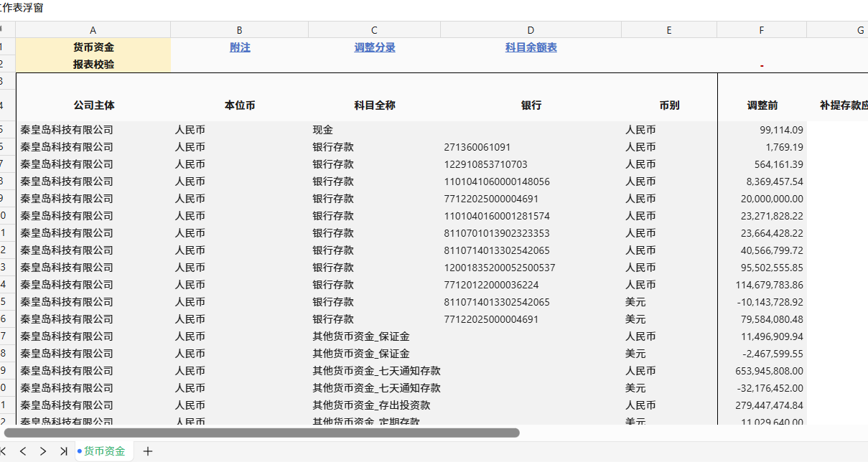Select bank account 122910853710703 cell
The image size is (868, 462).
coord(531,164)
